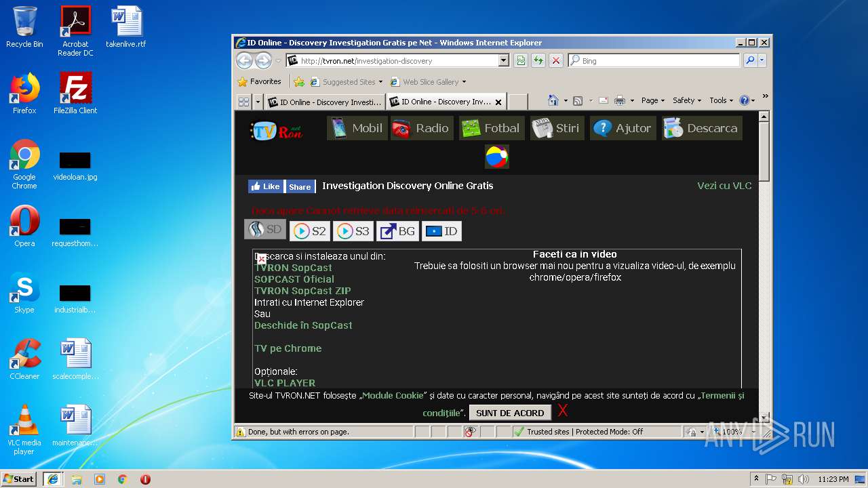This screenshot has height=488, width=868.
Task: Launch Opera from the desktop
Action: click(24, 226)
